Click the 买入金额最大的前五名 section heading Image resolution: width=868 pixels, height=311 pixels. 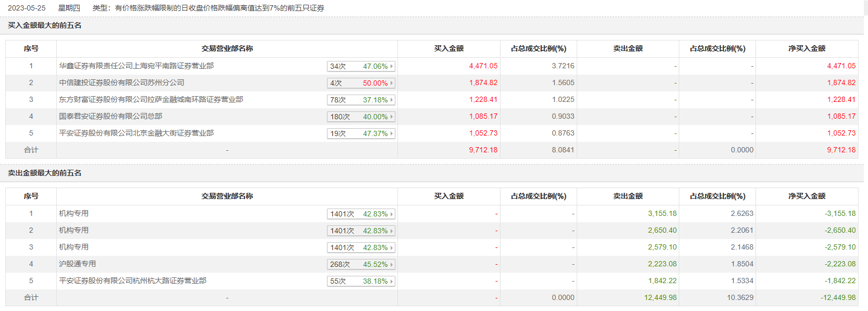45,25
